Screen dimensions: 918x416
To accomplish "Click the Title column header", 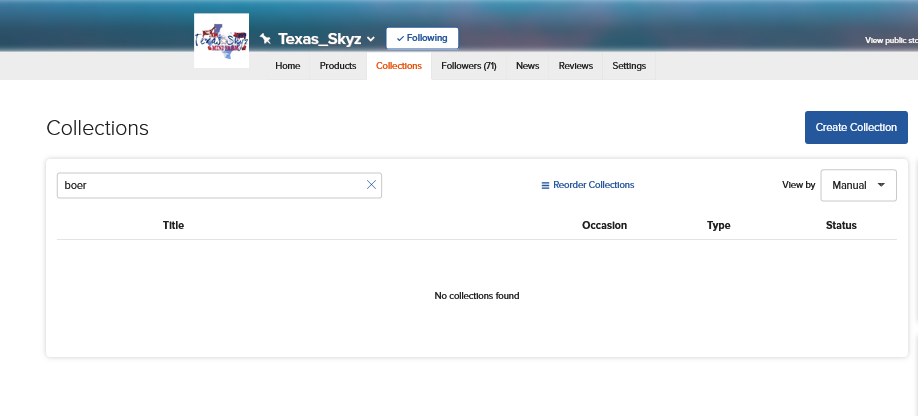I will coord(173,225).
